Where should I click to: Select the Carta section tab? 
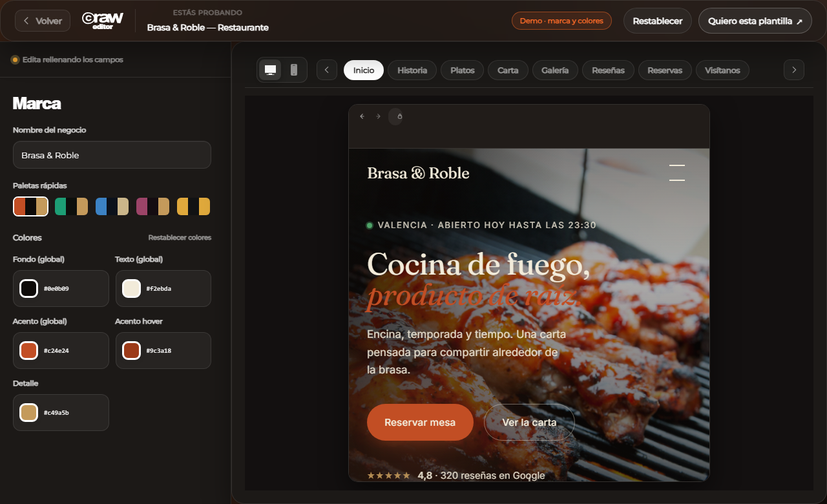(x=508, y=70)
